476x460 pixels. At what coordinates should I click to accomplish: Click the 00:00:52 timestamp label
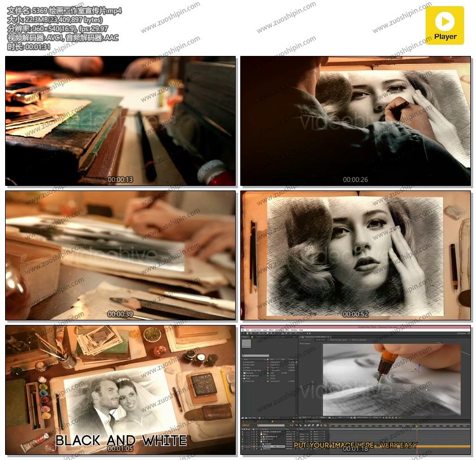pos(356,314)
